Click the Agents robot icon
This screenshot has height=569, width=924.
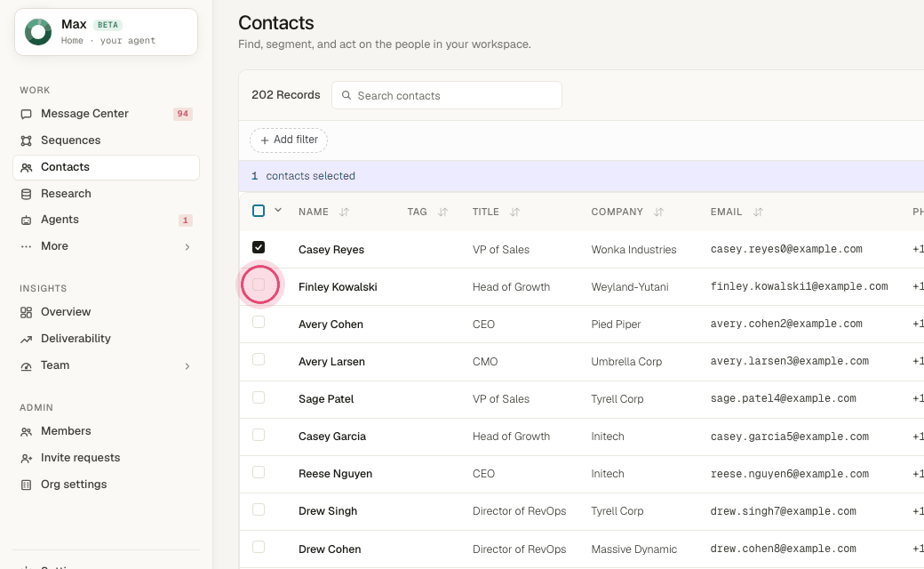26,220
